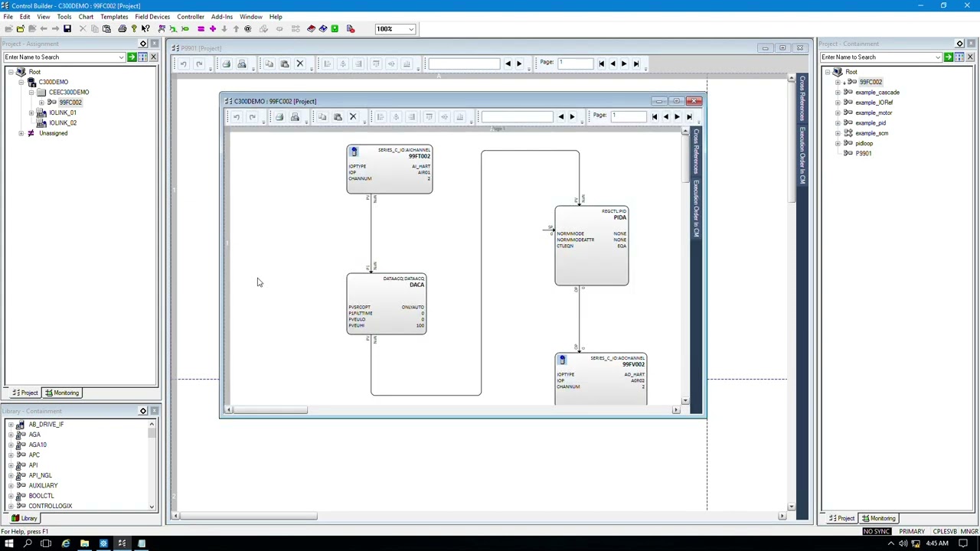The width and height of the screenshot is (980, 551).
Task: Select API_NGL in Library tree
Action: coord(41,475)
